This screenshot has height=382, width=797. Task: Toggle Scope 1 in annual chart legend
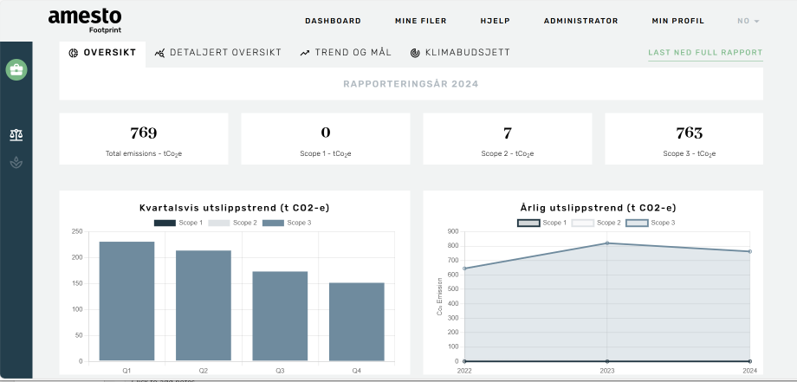[542, 223]
